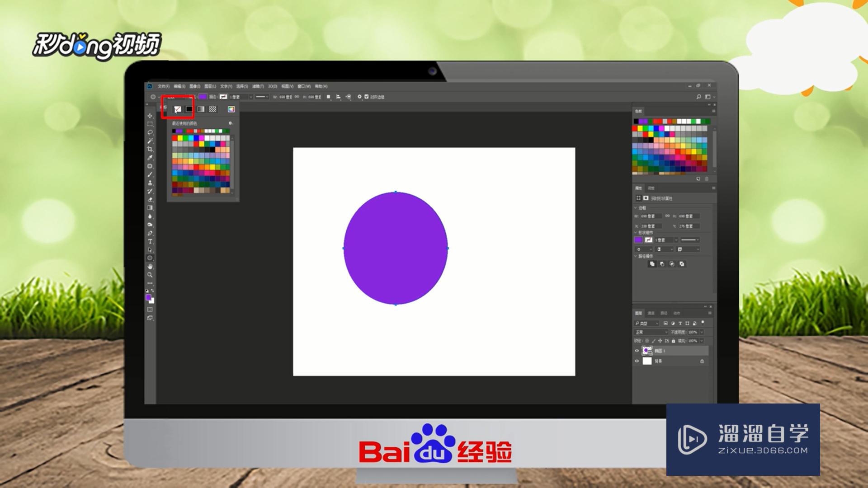The height and width of the screenshot is (488, 868).
Task: Open the layer filter kind dropdown
Action: 646,323
